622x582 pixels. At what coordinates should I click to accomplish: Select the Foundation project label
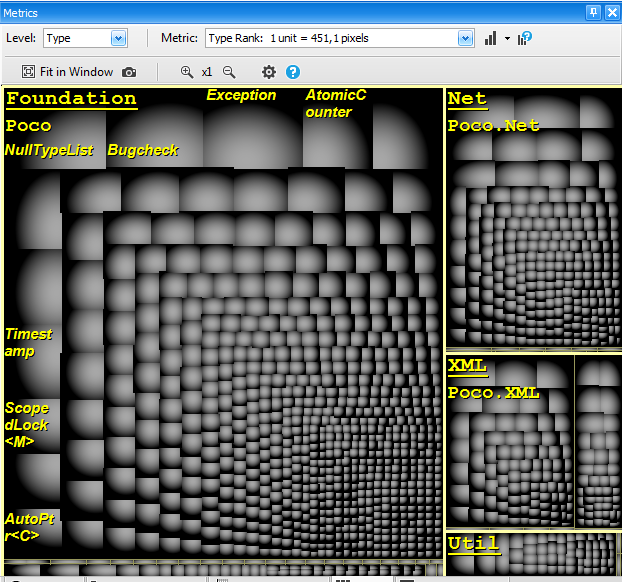[71, 99]
